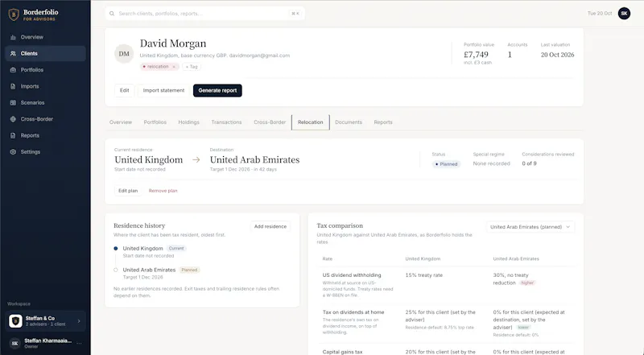Add a new tag with + Tag

coord(192,67)
